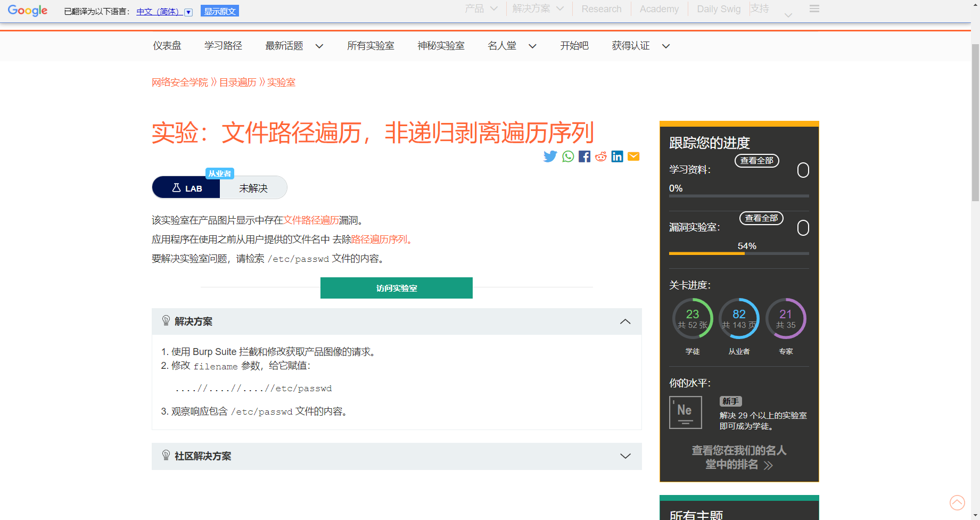
Task: Share lab via WhatsApp icon
Action: point(568,156)
